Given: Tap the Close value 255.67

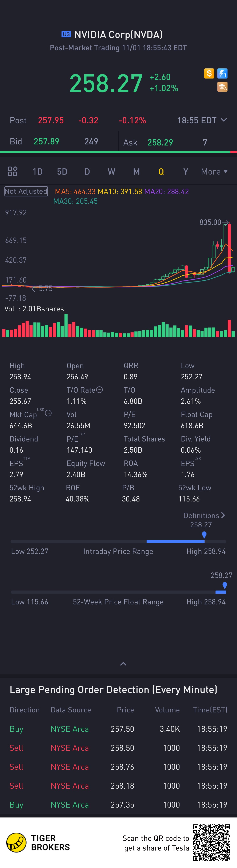Looking at the screenshot, I should (20, 401).
